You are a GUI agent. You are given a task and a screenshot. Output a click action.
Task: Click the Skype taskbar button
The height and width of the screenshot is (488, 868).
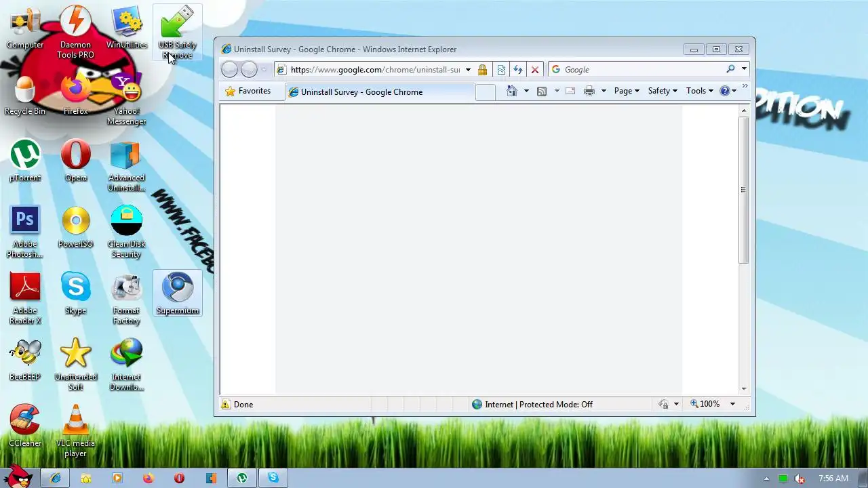(x=273, y=478)
